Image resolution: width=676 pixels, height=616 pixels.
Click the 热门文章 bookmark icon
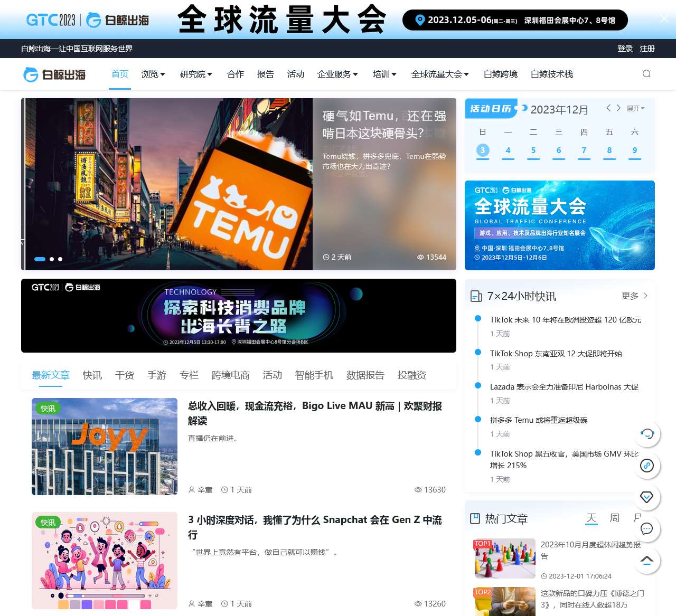pyautogui.click(x=475, y=518)
